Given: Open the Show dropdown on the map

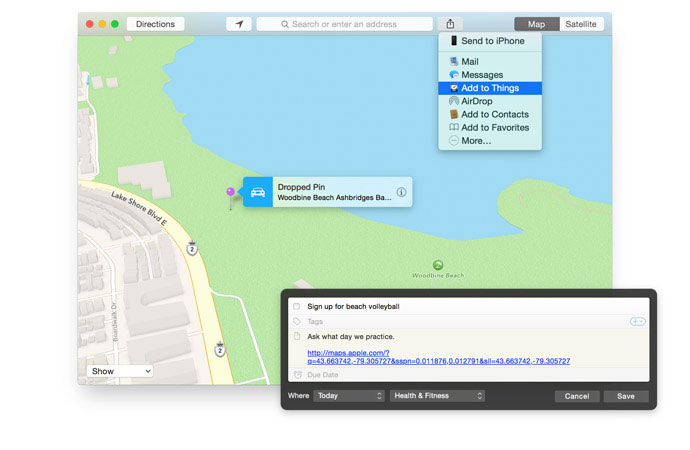Looking at the screenshot, I should click(120, 371).
